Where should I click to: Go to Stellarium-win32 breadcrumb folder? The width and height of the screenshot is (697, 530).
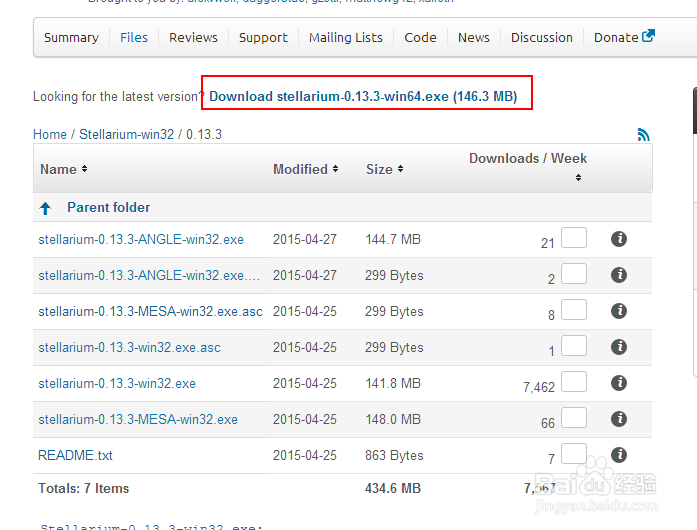click(127, 134)
